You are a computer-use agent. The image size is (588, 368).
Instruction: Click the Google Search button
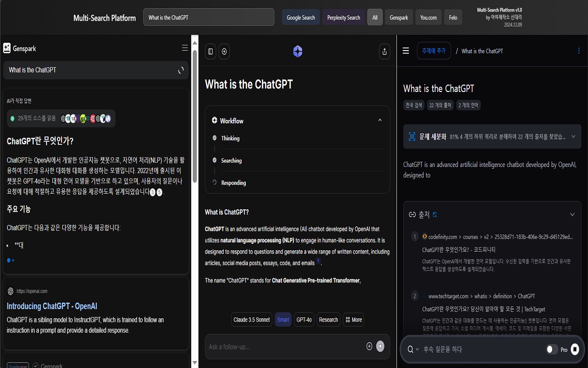301,17
